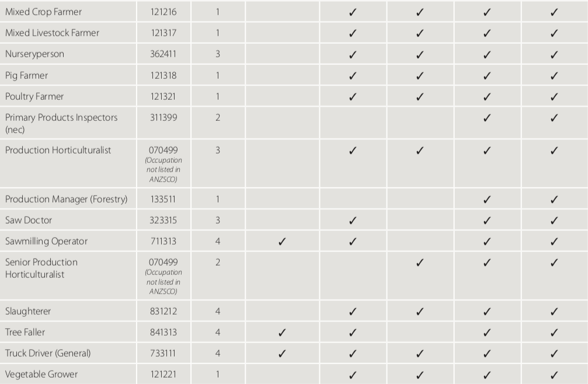Image resolution: width=588 pixels, height=384 pixels.
Task: Click leftmost checkmark in Primary Products Inspectors row
Action: [x=487, y=118]
